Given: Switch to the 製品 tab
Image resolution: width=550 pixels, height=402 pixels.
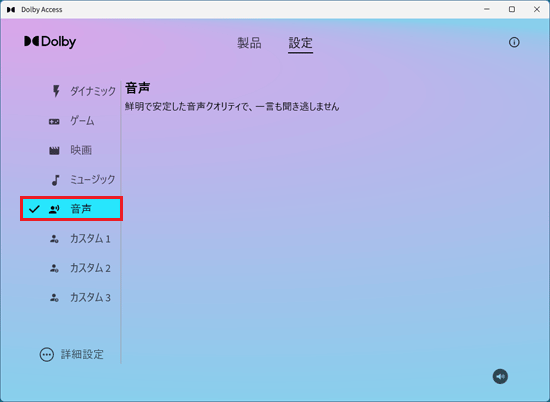Looking at the screenshot, I should point(249,43).
